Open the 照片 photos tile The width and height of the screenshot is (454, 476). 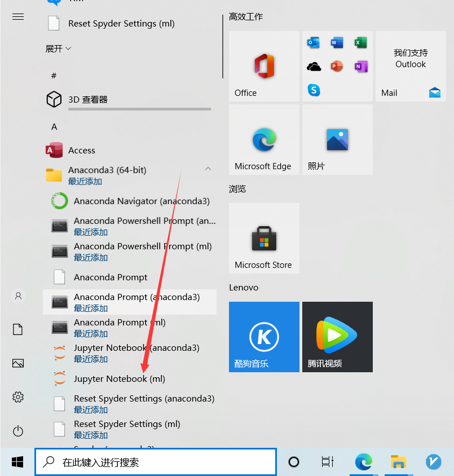[337, 140]
